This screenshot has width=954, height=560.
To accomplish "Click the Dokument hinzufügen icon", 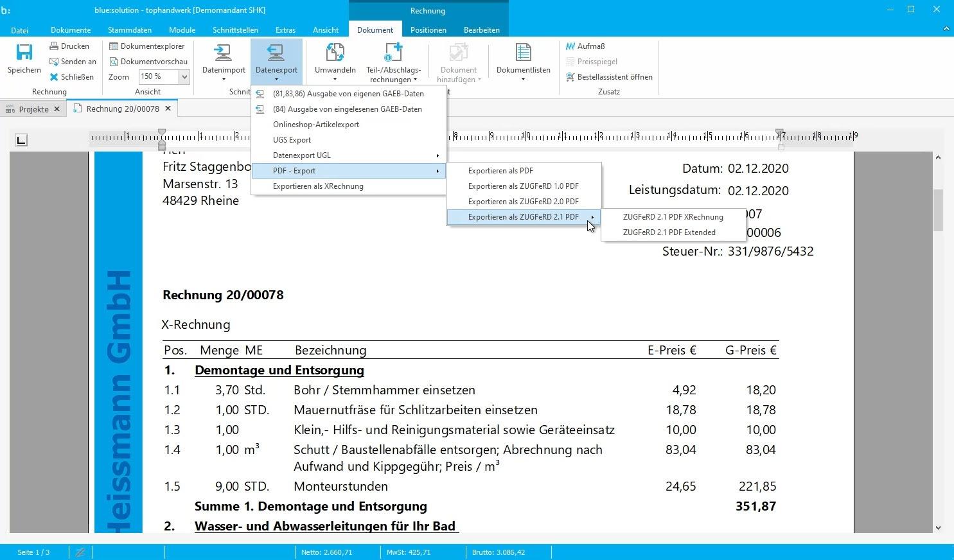I will 459,53.
